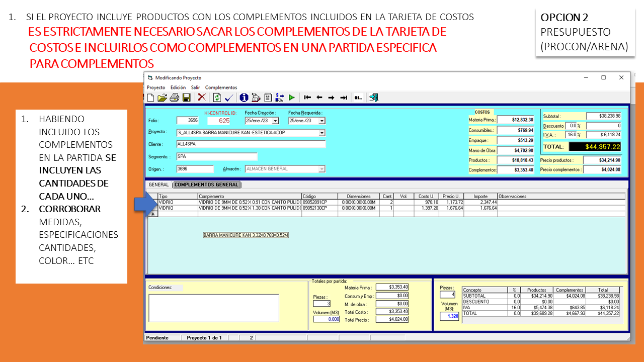Click the new blank project icon
The width and height of the screenshot is (644, 362).
[x=150, y=98]
